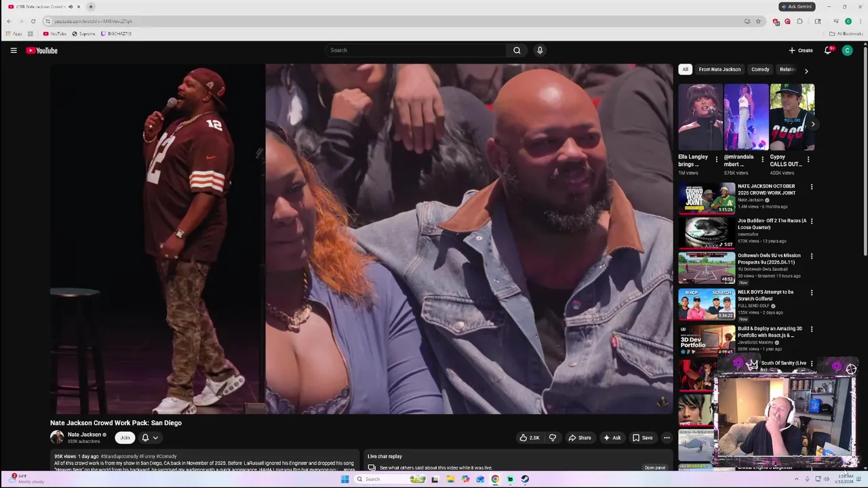The height and width of the screenshot is (488, 868).
Task: Expand video description with more link
Action: click(x=349, y=469)
